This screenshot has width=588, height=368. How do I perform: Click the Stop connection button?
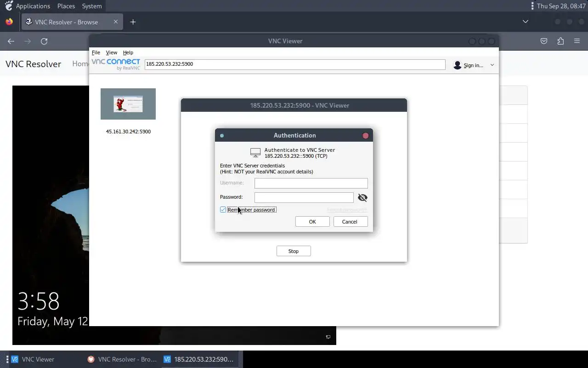[x=294, y=251]
